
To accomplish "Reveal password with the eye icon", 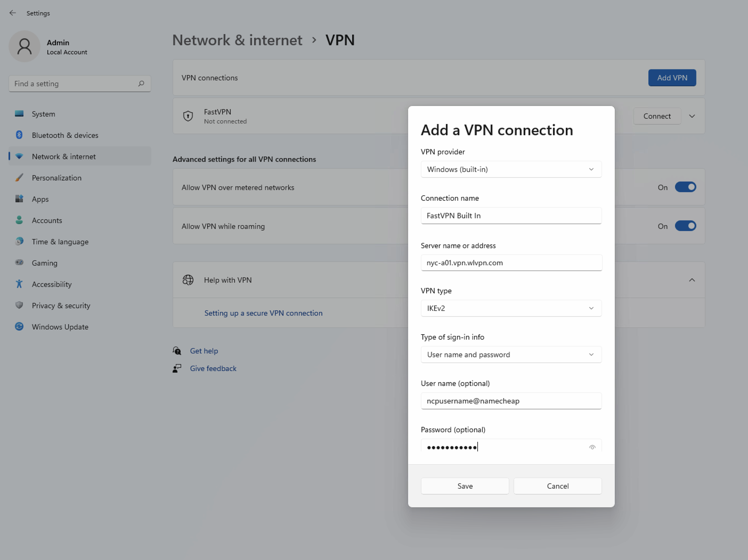I will click(592, 447).
